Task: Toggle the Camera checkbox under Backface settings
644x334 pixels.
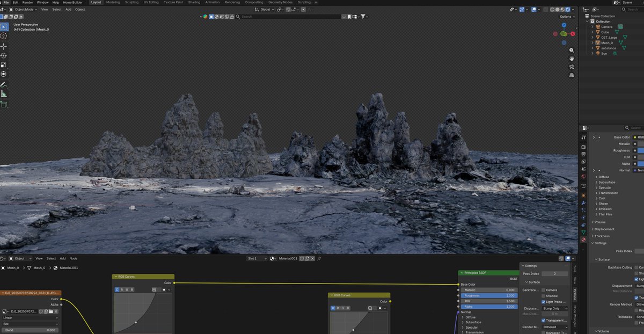Action: click(543, 290)
